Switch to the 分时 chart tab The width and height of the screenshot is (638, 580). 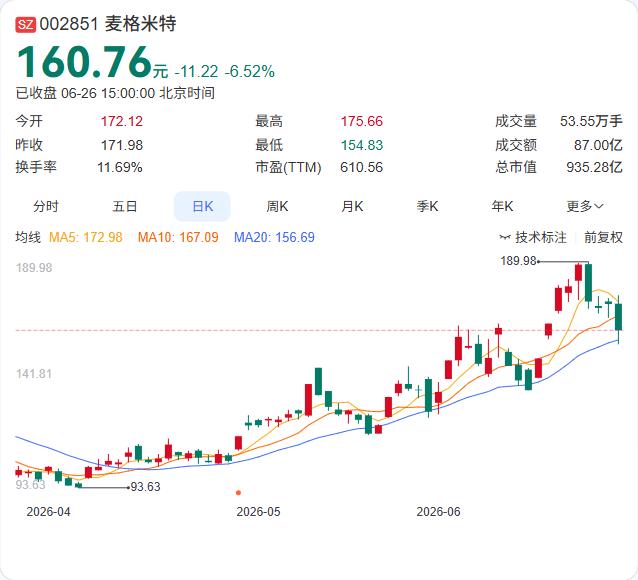[46, 206]
